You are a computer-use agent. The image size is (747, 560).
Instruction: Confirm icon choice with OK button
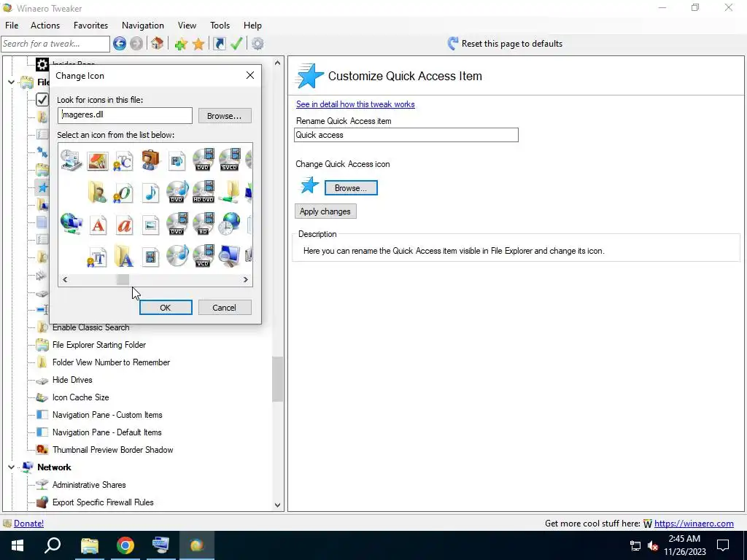(166, 308)
